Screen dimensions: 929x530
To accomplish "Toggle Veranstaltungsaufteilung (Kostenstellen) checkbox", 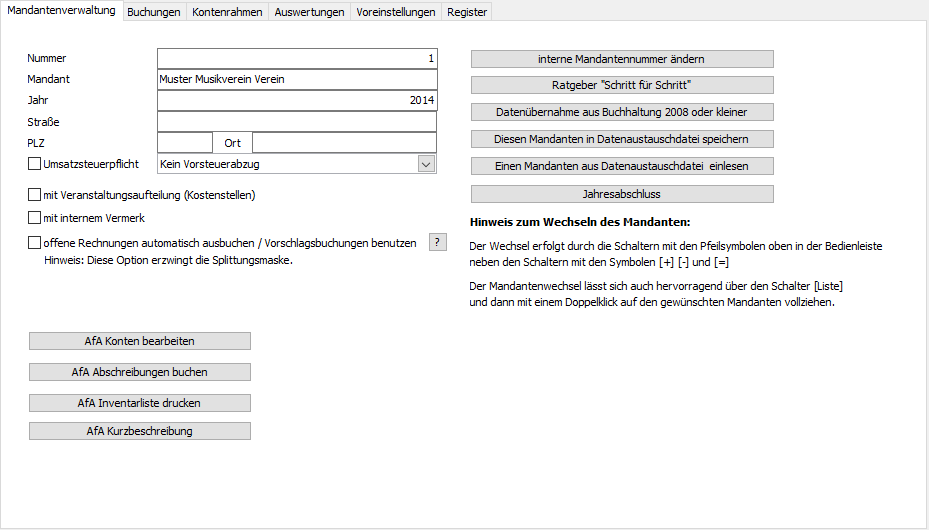I will 35,194.
